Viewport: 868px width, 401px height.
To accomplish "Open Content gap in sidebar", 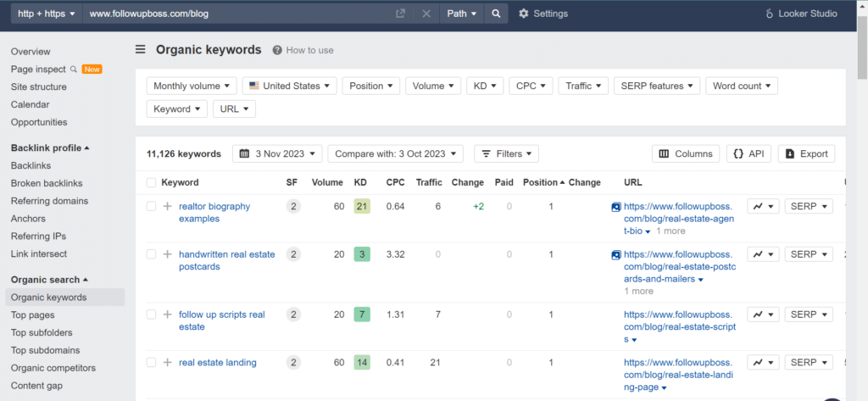I will click(x=36, y=386).
